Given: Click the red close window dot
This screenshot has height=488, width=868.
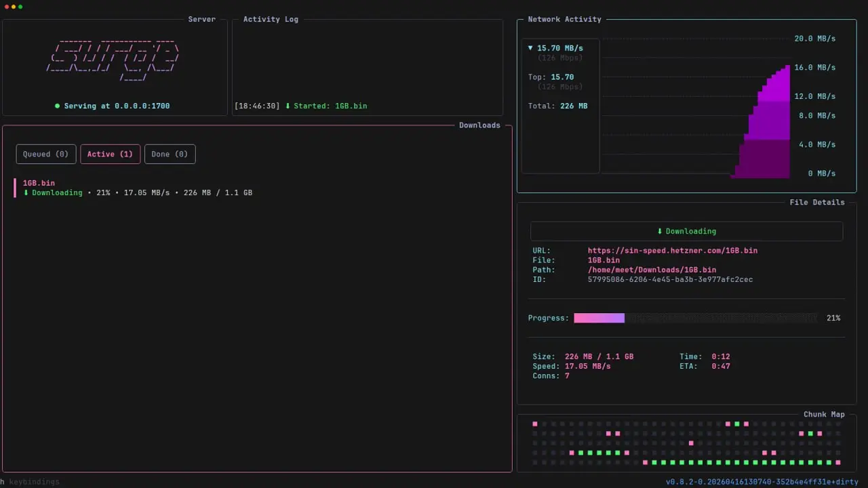Looking at the screenshot, I should coord(6,7).
